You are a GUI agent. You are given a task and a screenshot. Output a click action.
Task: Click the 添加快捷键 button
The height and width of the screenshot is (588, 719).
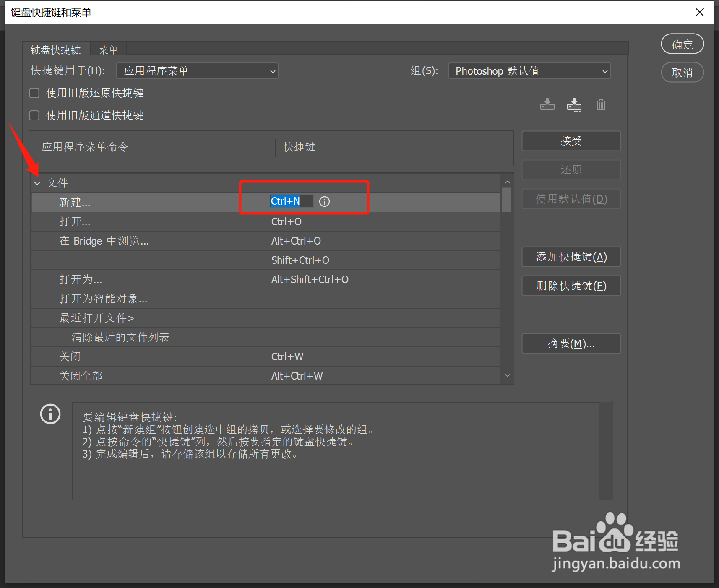click(x=571, y=257)
